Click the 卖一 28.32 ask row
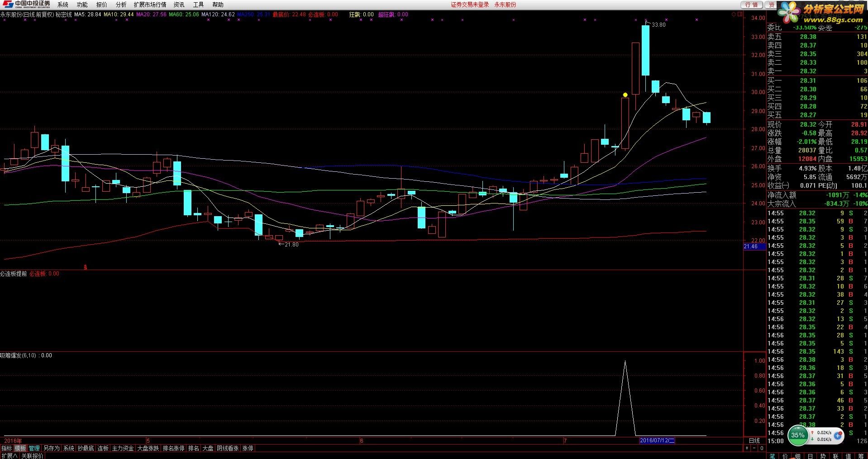The image size is (868, 459). [x=817, y=71]
